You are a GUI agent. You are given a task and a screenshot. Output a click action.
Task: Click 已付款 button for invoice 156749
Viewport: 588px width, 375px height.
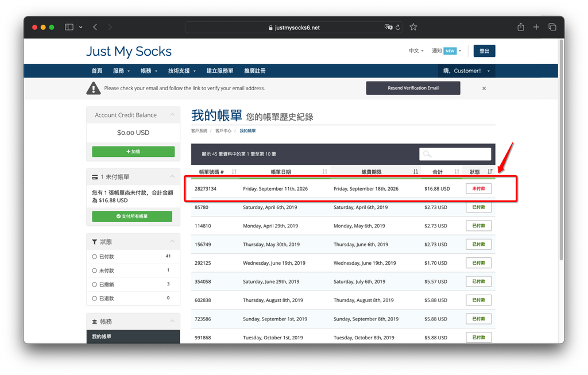tap(478, 244)
